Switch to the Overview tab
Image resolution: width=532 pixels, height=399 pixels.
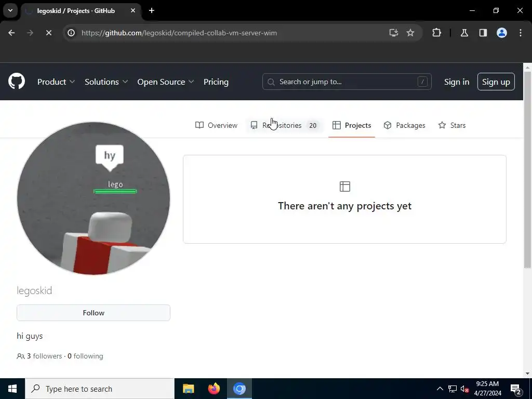pyautogui.click(x=217, y=125)
